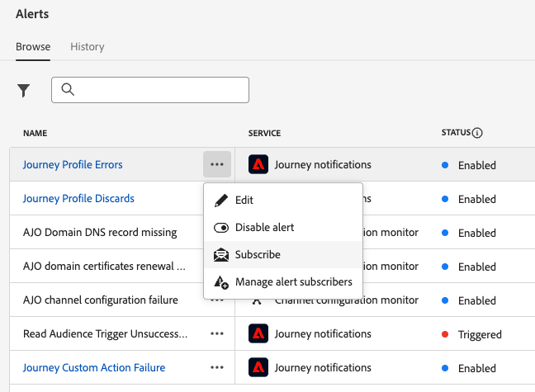Click the filter funnel icon
535x392 pixels.
pos(24,90)
